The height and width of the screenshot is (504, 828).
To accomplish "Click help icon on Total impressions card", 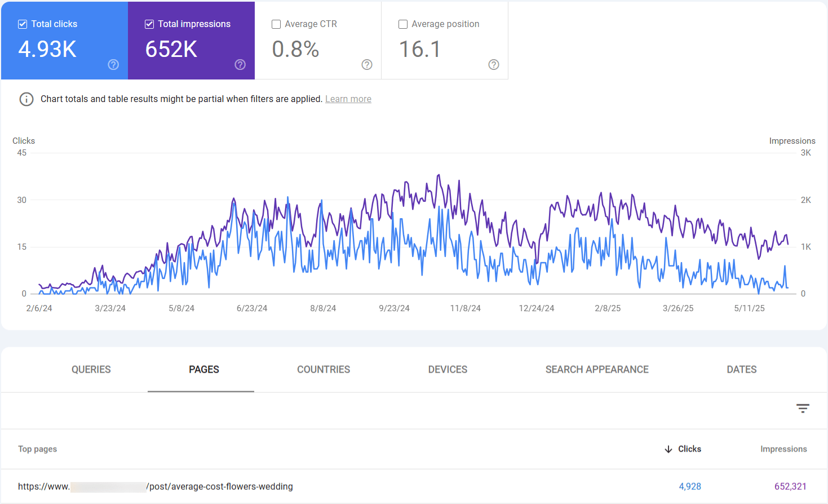I will click(240, 65).
